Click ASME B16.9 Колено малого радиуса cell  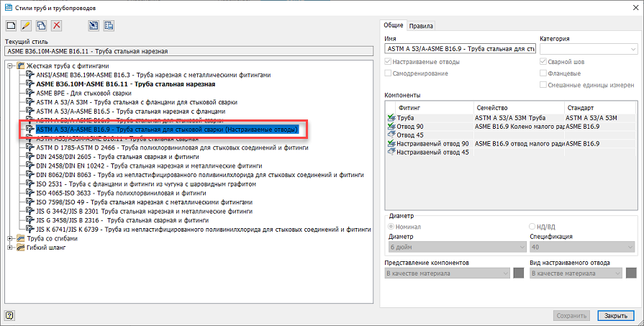(519, 127)
